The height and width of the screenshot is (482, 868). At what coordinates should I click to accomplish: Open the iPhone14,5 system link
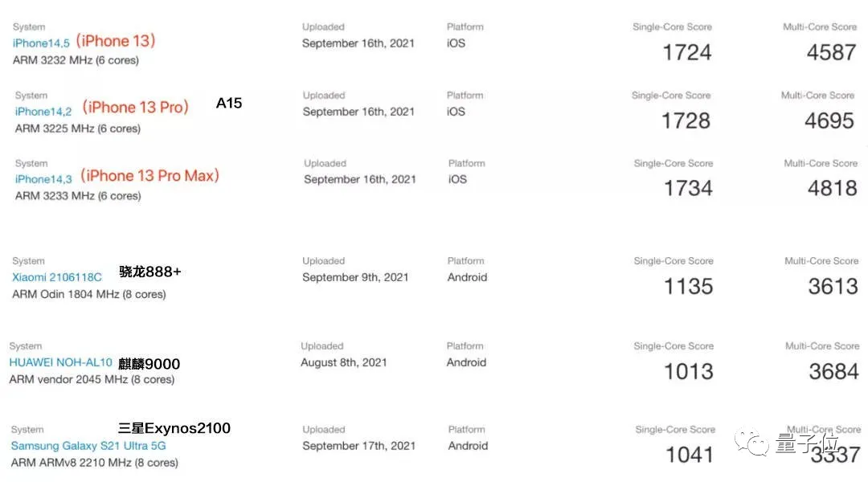tap(40, 43)
